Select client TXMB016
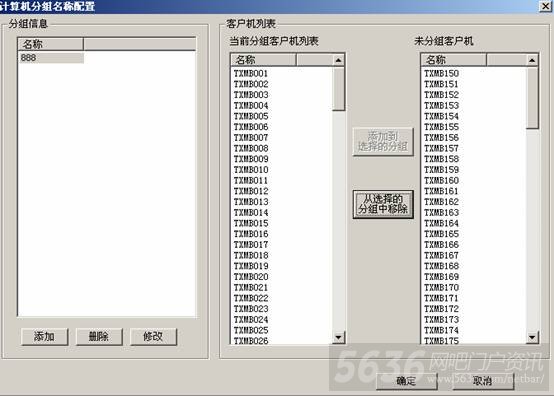The width and height of the screenshot is (554, 396). click(251, 234)
